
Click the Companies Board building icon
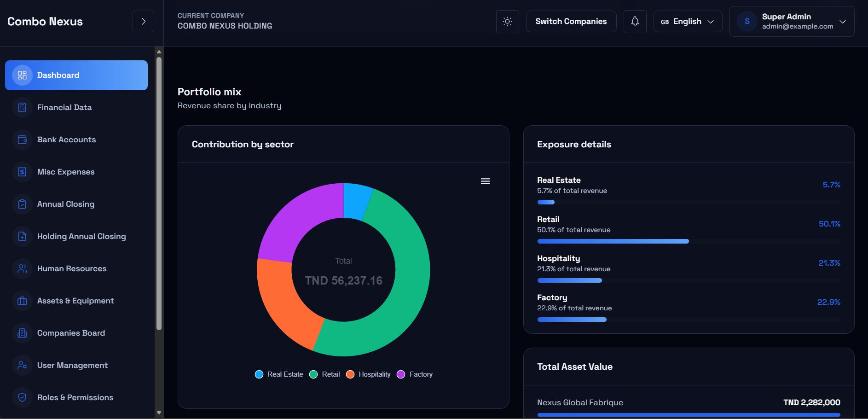tap(22, 333)
